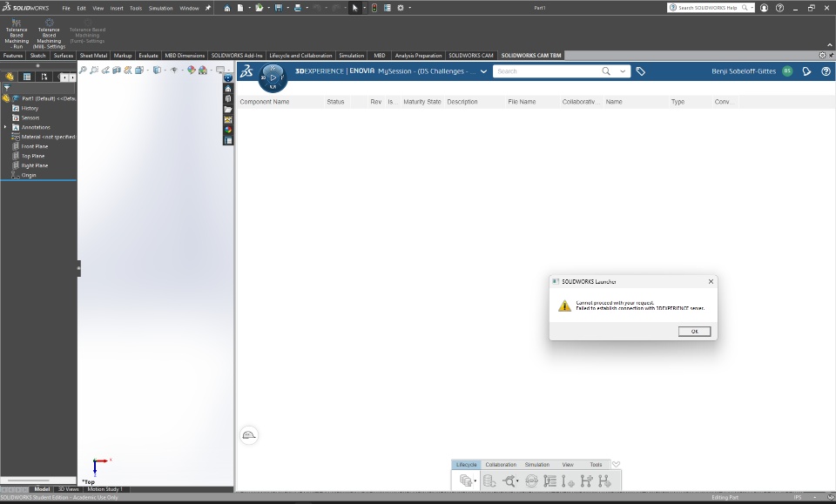Close the SOLIDWORKS Launcher error dialog
836x504 pixels.
(x=711, y=281)
